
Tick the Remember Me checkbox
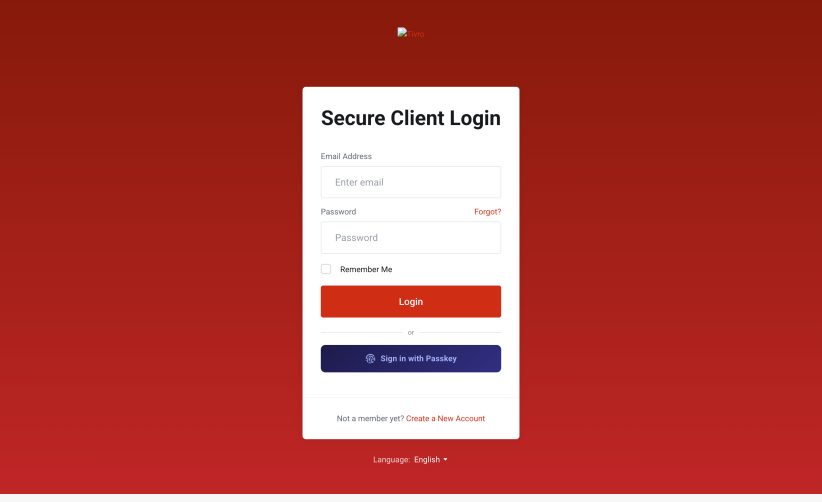326,269
